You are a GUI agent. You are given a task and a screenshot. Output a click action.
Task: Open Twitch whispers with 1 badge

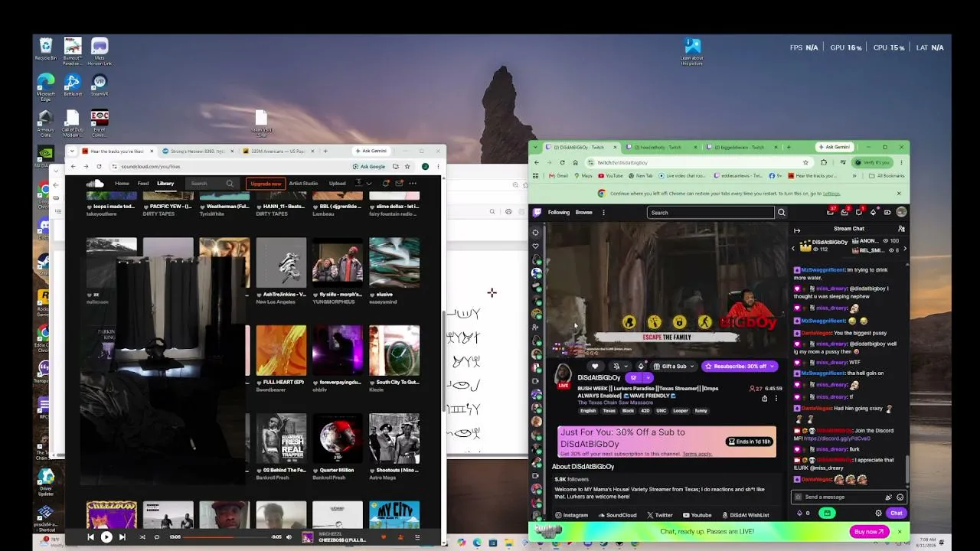(859, 212)
